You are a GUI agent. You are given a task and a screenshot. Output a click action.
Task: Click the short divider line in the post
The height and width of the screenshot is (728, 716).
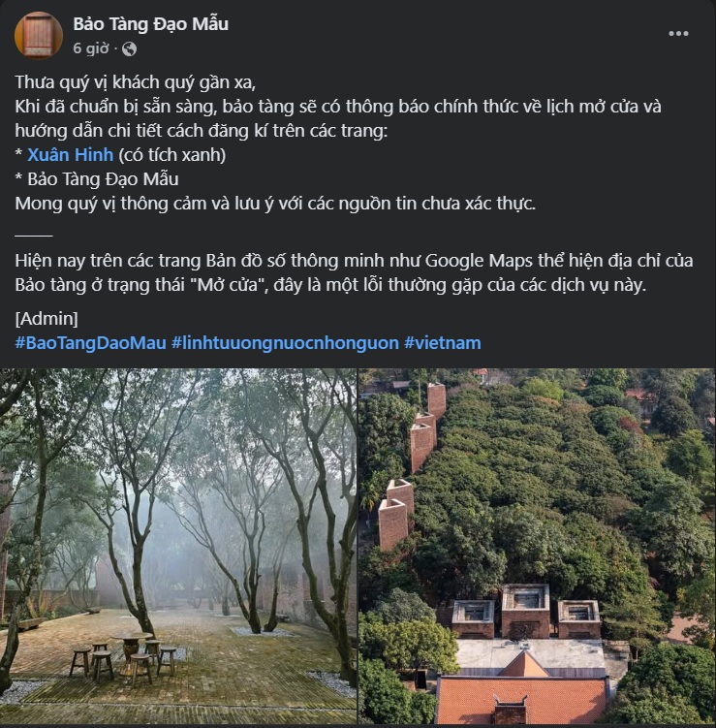[x=34, y=233]
